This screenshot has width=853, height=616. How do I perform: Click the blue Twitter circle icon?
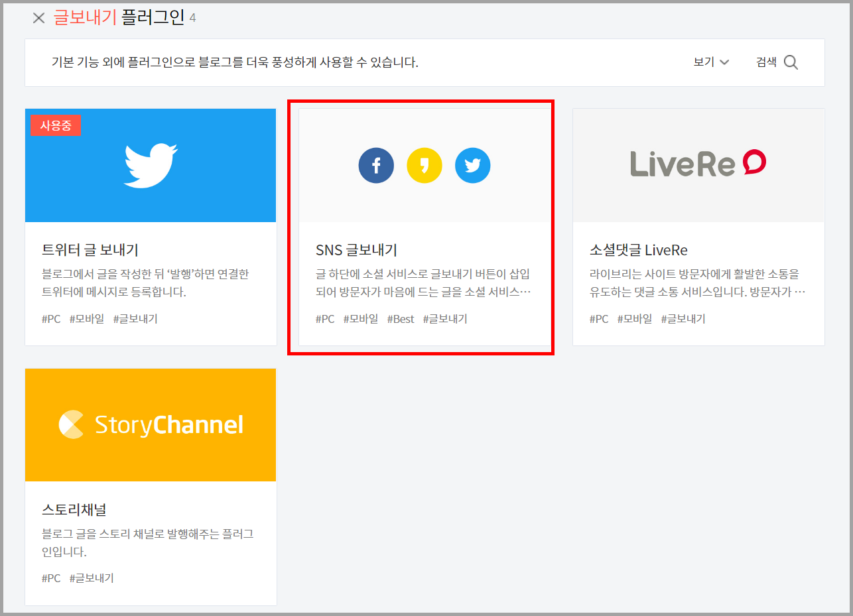(x=473, y=166)
